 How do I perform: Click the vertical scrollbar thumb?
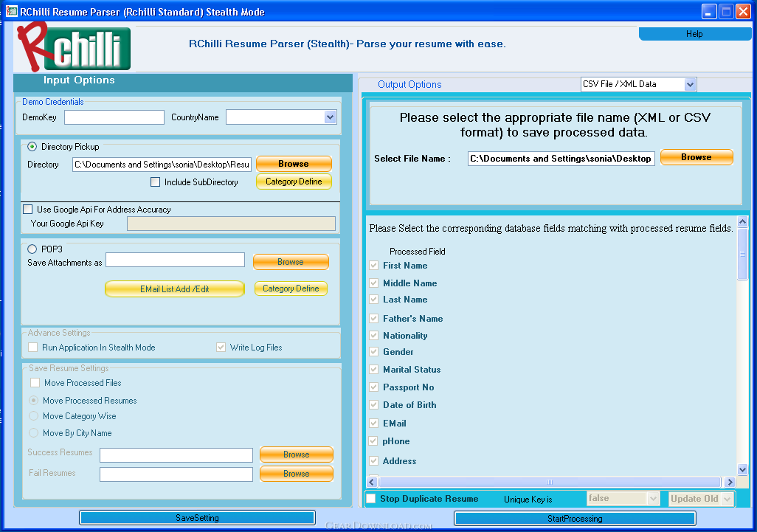click(x=742, y=253)
